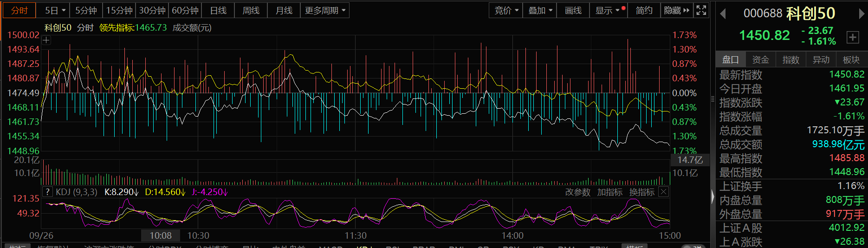This screenshot has height=248, width=868.
Task: Close the KDJ indicator panel
Action: [x=664, y=192]
